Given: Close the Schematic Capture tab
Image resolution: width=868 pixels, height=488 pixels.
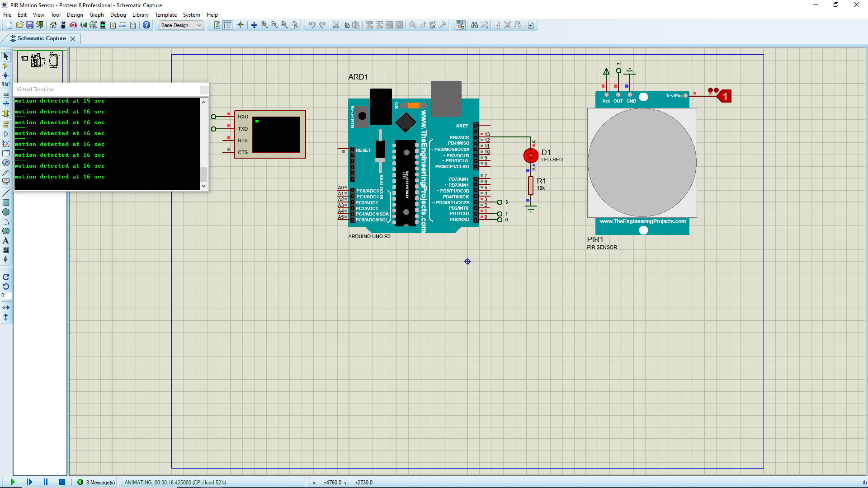Looking at the screenshot, I should [73, 39].
